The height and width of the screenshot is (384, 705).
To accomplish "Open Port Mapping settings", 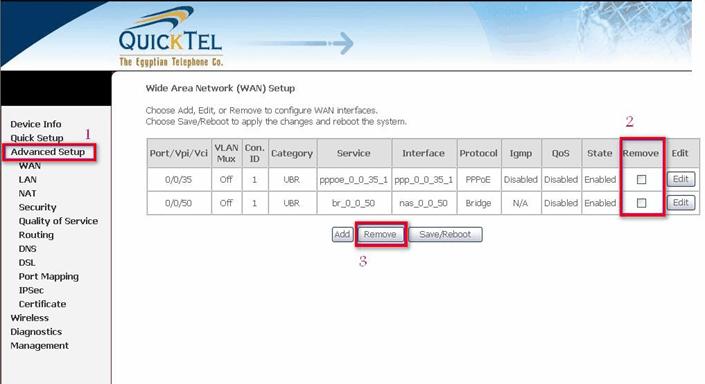I will pos(49,277).
